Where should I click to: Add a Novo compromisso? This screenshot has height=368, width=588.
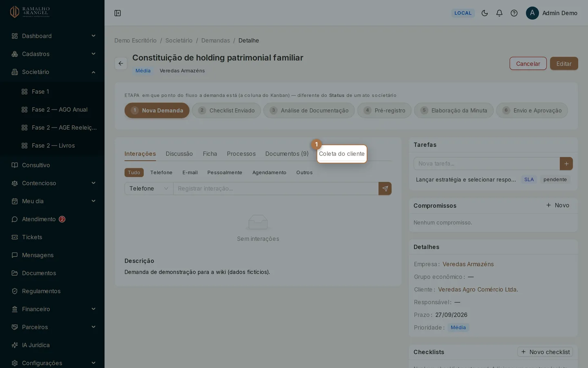558,205
